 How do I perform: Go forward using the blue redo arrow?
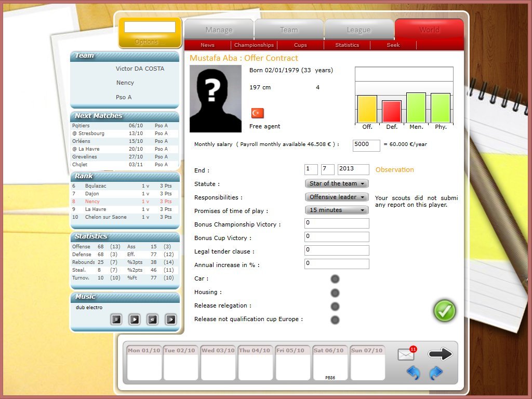[436, 373]
